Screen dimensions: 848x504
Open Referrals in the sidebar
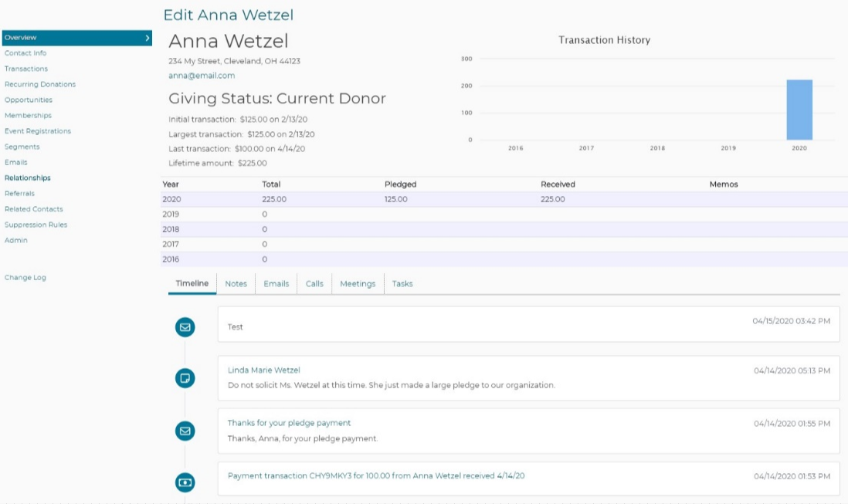point(19,194)
